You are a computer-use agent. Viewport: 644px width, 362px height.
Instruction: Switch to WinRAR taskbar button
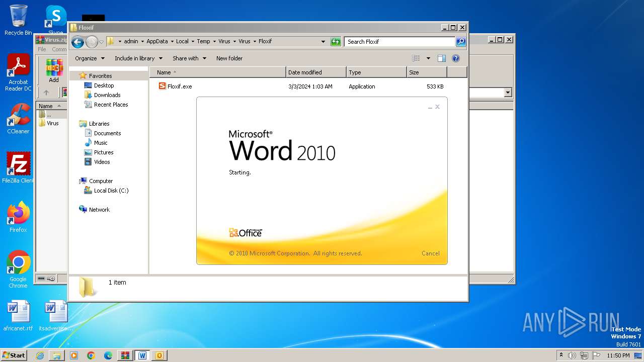click(125, 355)
